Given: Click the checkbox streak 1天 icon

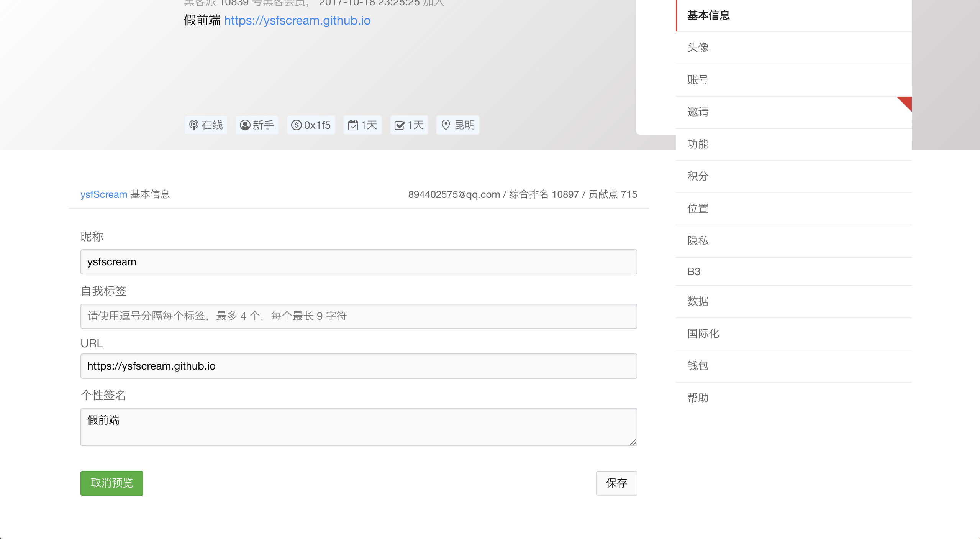Looking at the screenshot, I should click(x=400, y=125).
